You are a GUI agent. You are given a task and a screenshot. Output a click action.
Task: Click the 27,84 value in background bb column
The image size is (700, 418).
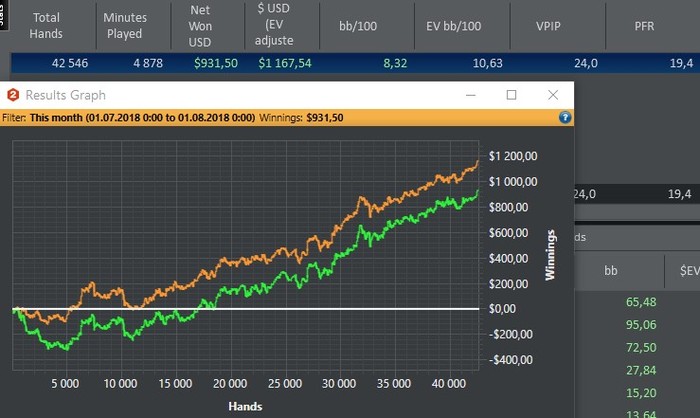[641, 370]
